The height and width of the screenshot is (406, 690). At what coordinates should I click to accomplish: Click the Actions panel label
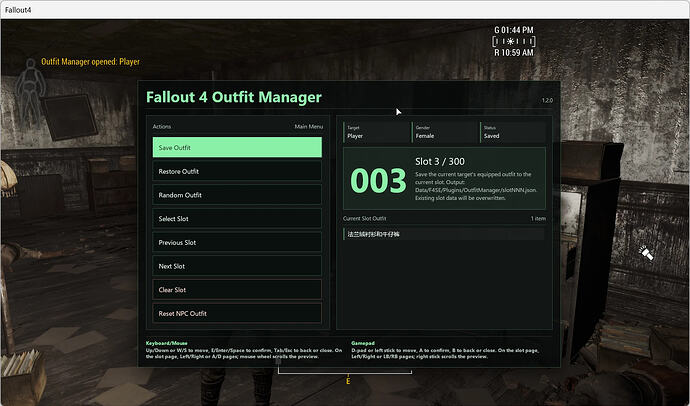coord(161,126)
